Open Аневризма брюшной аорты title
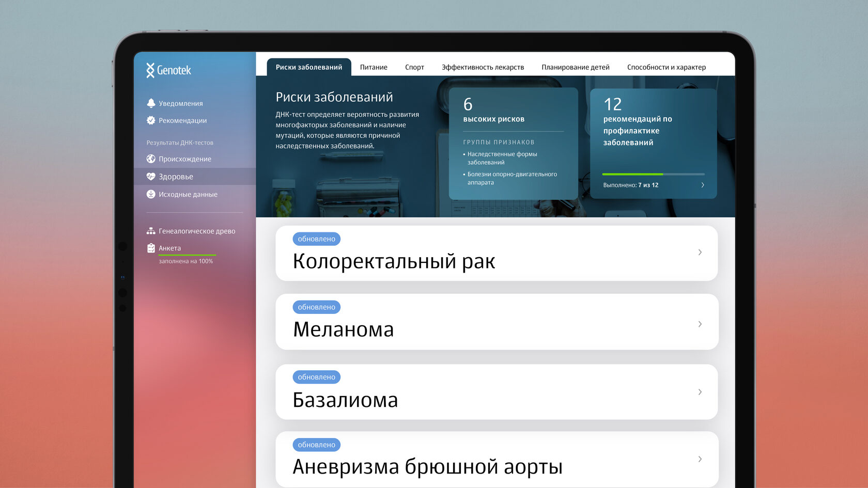This screenshot has height=488, width=868. click(427, 467)
